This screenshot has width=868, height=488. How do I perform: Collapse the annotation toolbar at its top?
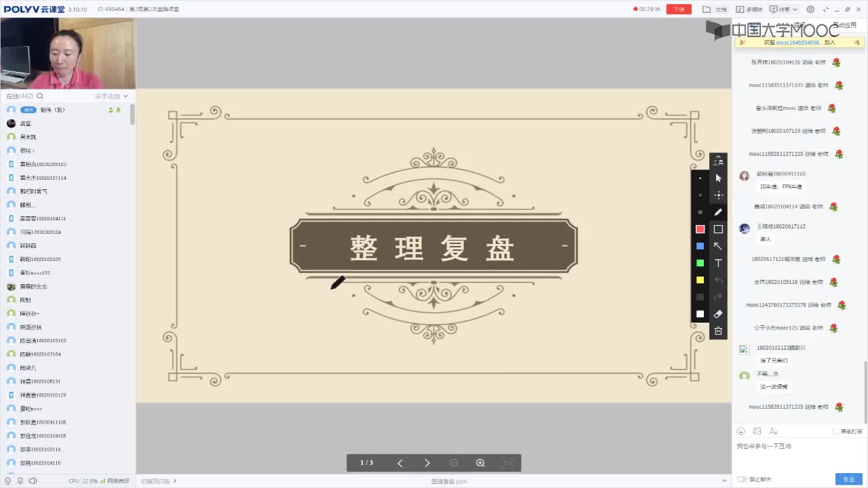tap(718, 160)
